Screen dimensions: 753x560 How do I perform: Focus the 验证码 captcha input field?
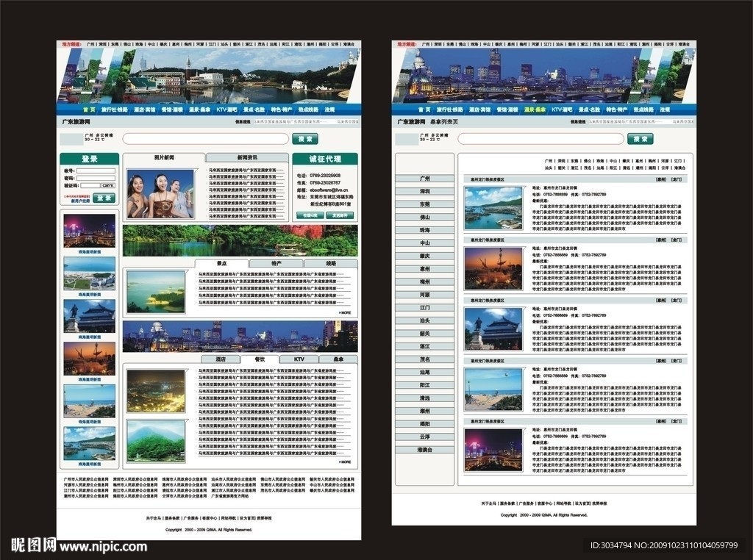pos(90,185)
